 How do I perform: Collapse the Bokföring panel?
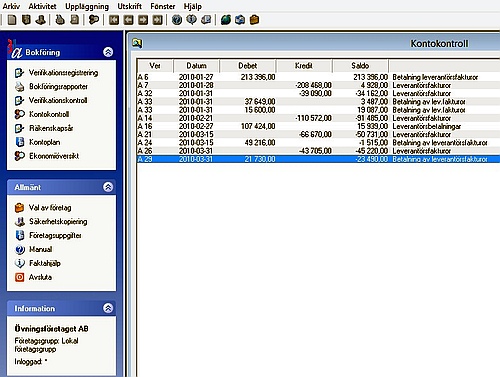click(108, 52)
